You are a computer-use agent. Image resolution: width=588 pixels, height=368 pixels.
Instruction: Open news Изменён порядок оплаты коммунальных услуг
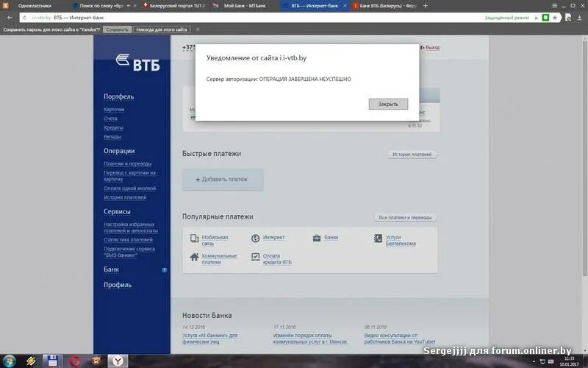click(x=310, y=339)
